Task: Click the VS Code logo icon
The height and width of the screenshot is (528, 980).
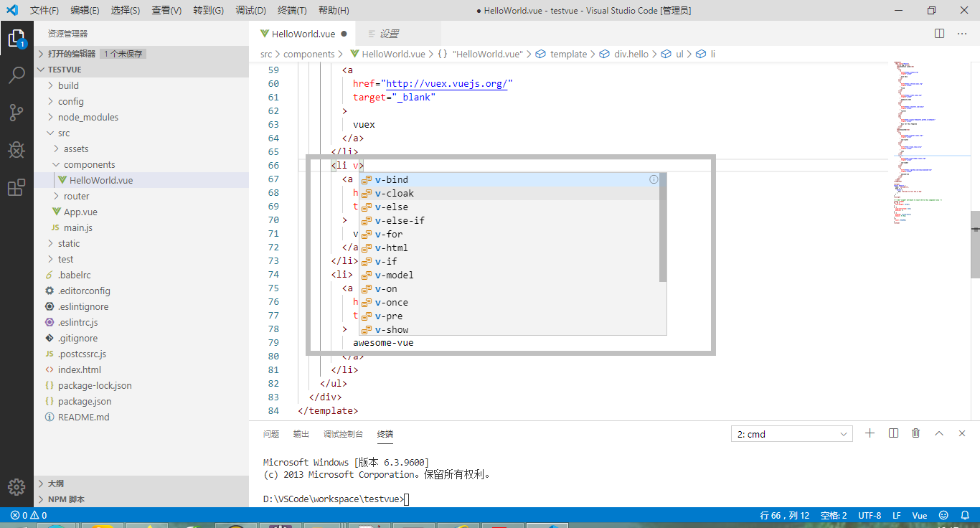Action: 12,10
